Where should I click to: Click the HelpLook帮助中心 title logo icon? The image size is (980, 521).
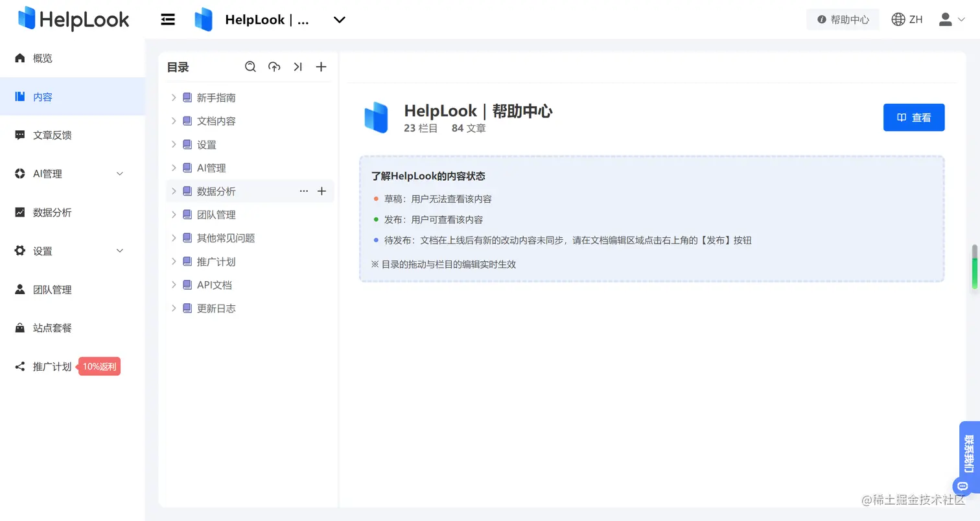pos(376,117)
